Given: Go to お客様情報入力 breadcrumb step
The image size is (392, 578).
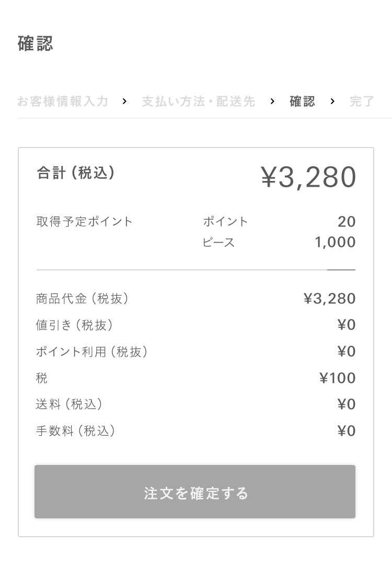Looking at the screenshot, I should (x=63, y=101).
